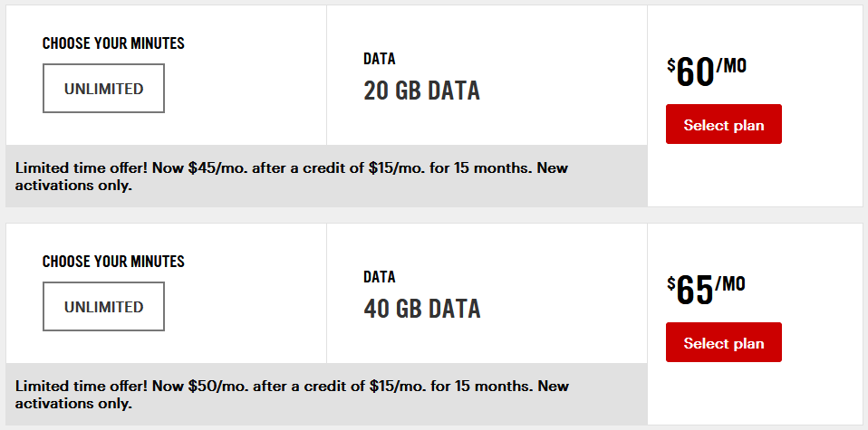The image size is (868, 430).
Task: Choose UNLIMITED minutes for 20 GB plan
Action: click(103, 89)
